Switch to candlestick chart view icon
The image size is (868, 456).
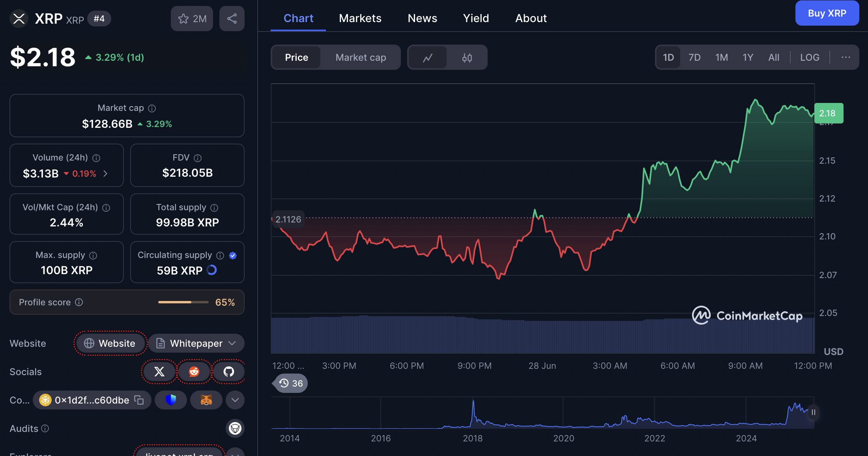point(467,58)
